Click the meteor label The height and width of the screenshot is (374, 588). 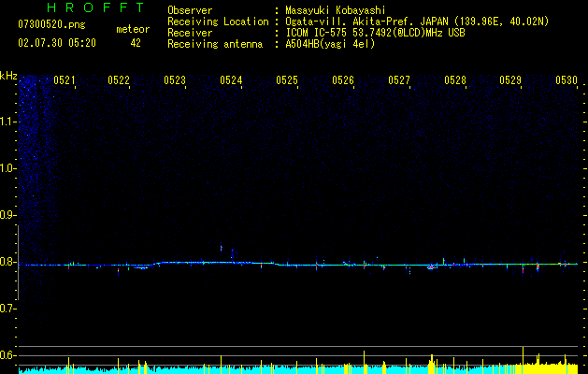pyautogui.click(x=133, y=29)
